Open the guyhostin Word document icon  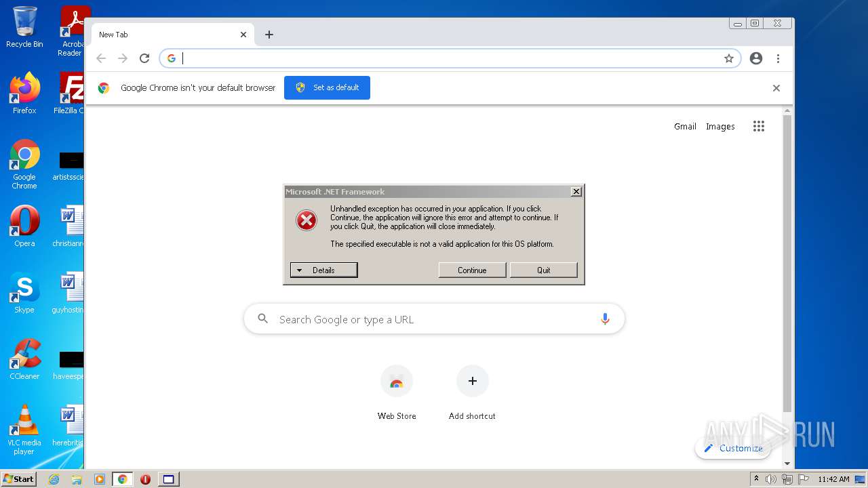(x=68, y=293)
